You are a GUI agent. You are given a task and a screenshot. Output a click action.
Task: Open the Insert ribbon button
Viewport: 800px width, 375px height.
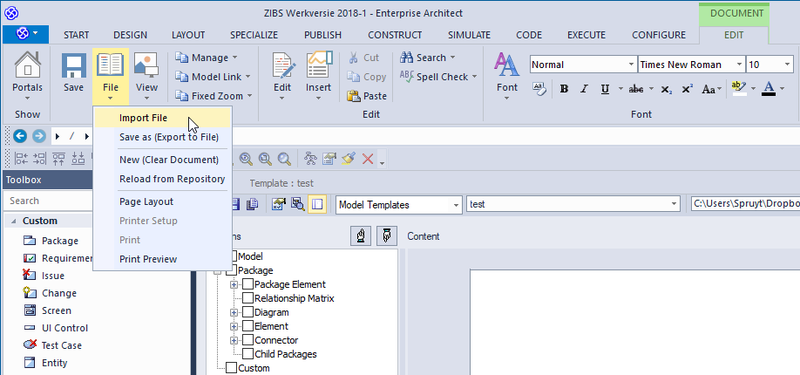(318, 75)
